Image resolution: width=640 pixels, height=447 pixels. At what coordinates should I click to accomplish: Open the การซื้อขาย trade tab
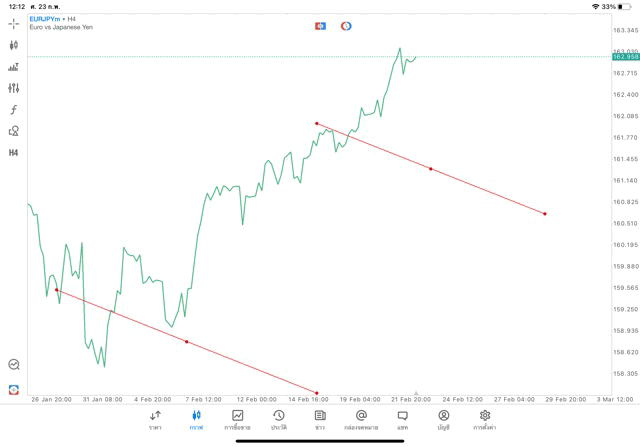(237, 420)
